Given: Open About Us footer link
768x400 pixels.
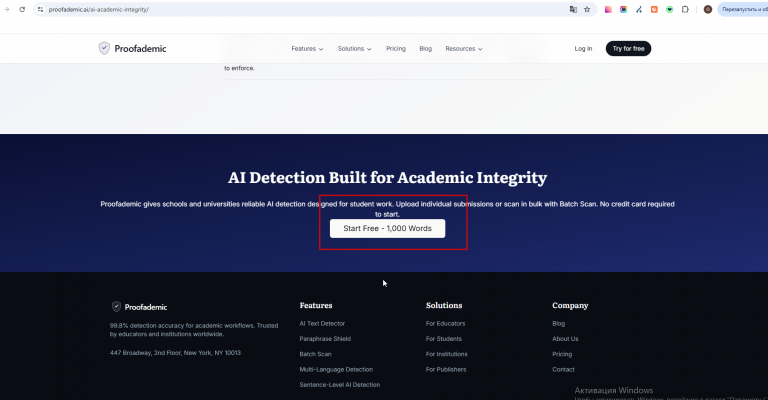Looking at the screenshot, I should 565,339.
